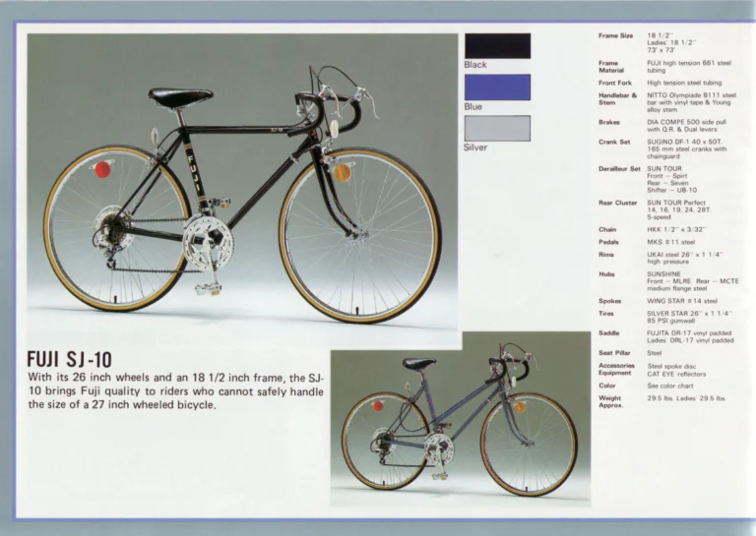Click 'FUJI high tension 661 steel tubing' value
The width and height of the screenshot is (756, 536).
click(689, 67)
